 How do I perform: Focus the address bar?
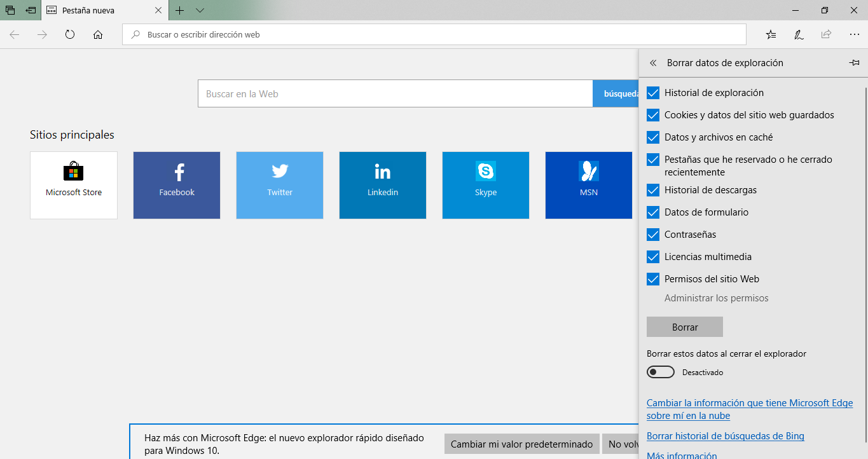[434, 35]
